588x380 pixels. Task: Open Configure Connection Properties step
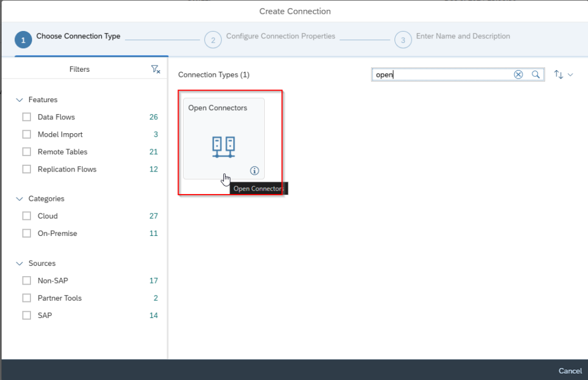pyautogui.click(x=280, y=36)
